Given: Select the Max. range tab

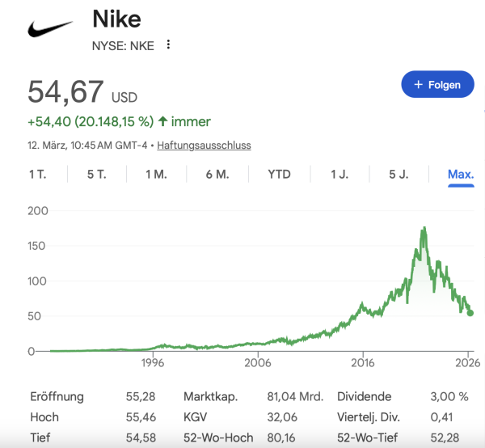Looking at the screenshot, I should click(x=461, y=175).
